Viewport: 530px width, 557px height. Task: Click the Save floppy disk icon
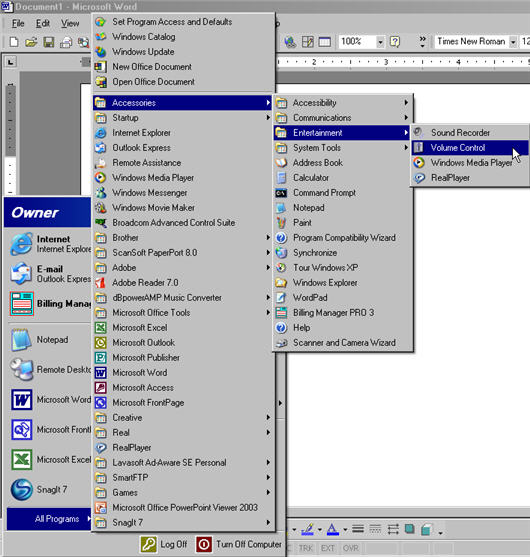tap(49, 42)
